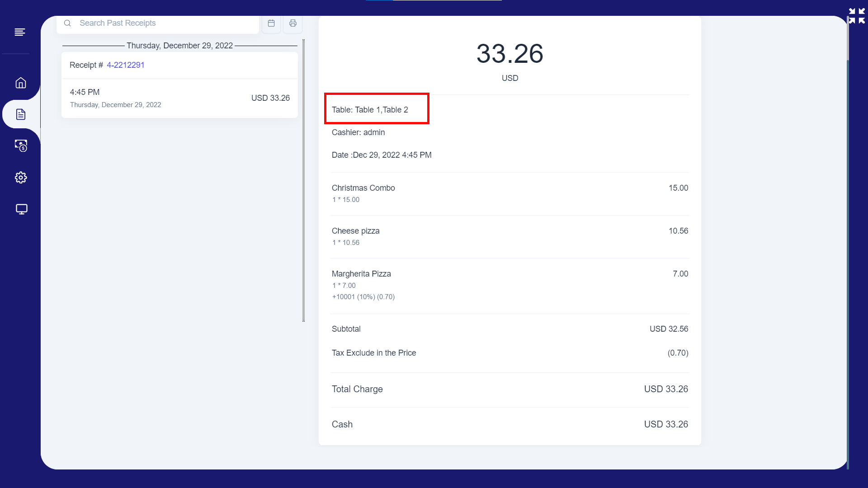
Task: Click the Table 1,Table 2 label
Action: click(x=370, y=110)
